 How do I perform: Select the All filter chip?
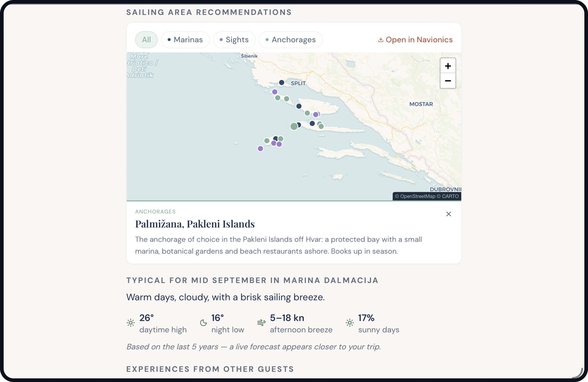146,40
